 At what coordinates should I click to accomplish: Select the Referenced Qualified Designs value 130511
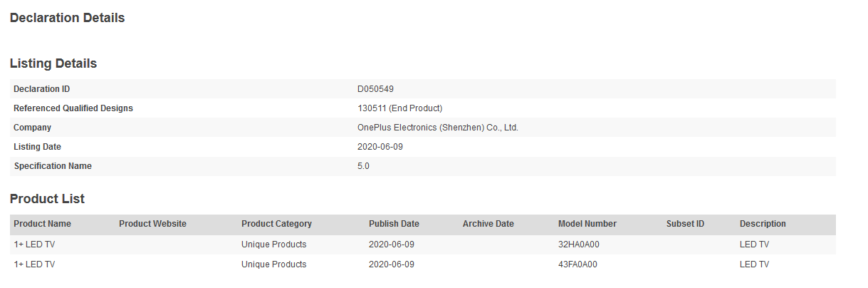[399, 108]
